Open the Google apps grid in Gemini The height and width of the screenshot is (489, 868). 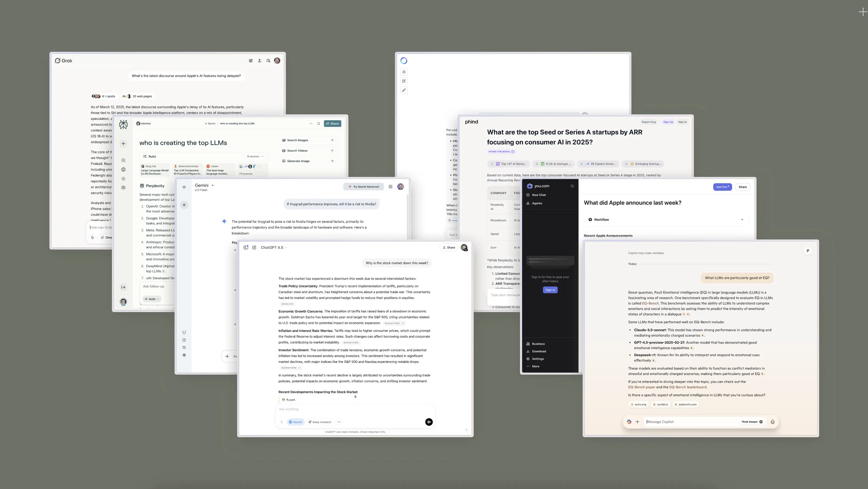point(390,186)
